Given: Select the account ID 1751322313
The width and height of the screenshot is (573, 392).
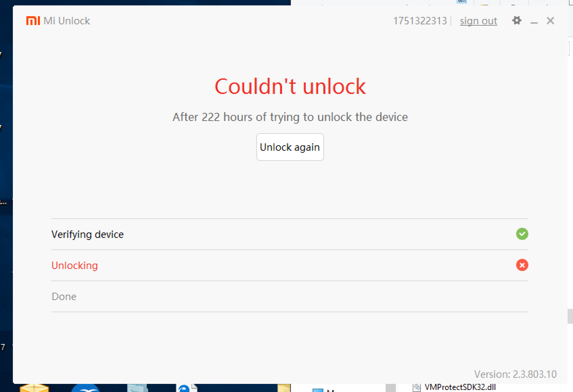Looking at the screenshot, I should (x=420, y=21).
